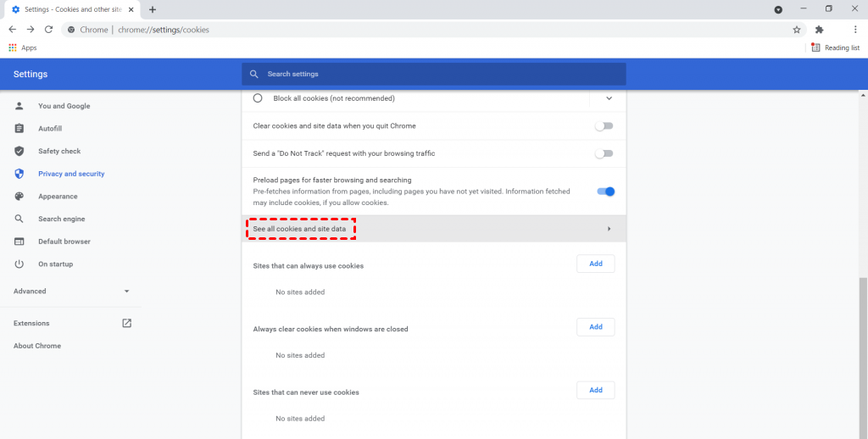
Task: Select Block all cookies radio button
Action: pyautogui.click(x=258, y=98)
